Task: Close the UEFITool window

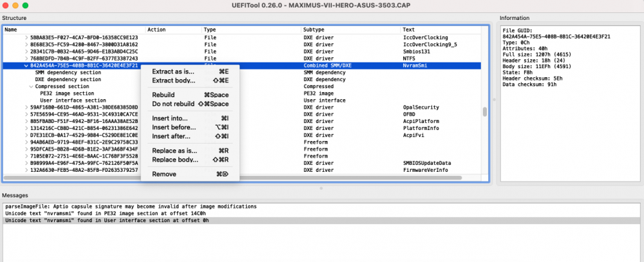Action: tap(5, 6)
